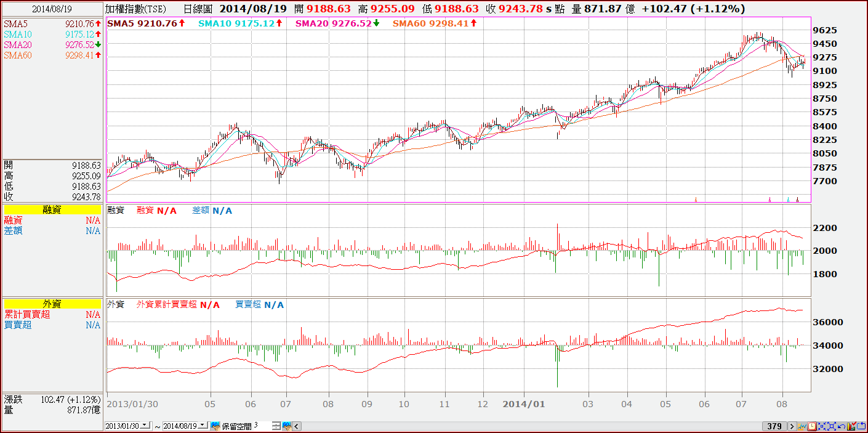
Task: Open the indicator settings bar-chart icon
Action: pos(851,426)
